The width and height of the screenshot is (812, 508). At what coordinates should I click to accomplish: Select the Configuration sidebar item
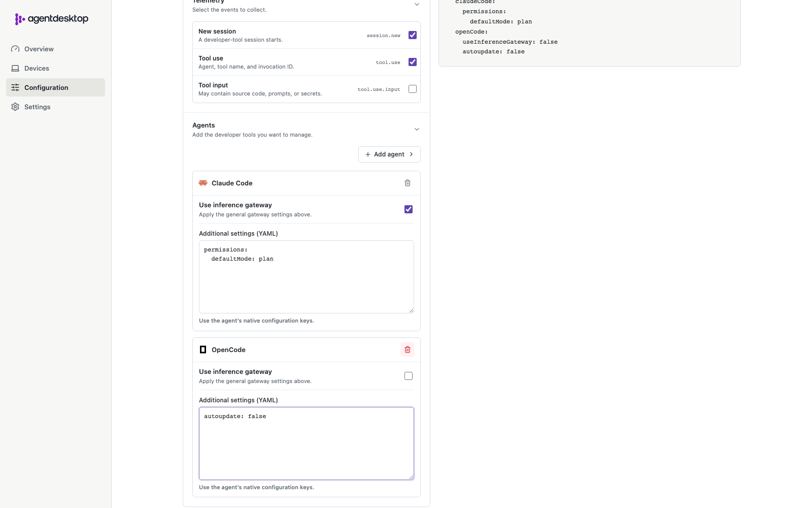click(x=55, y=87)
